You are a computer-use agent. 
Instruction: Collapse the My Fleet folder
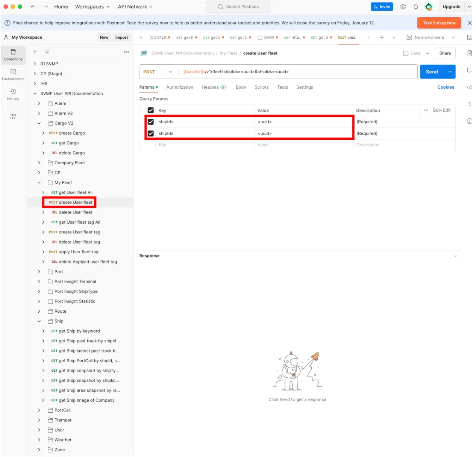click(x=39, y=183)
